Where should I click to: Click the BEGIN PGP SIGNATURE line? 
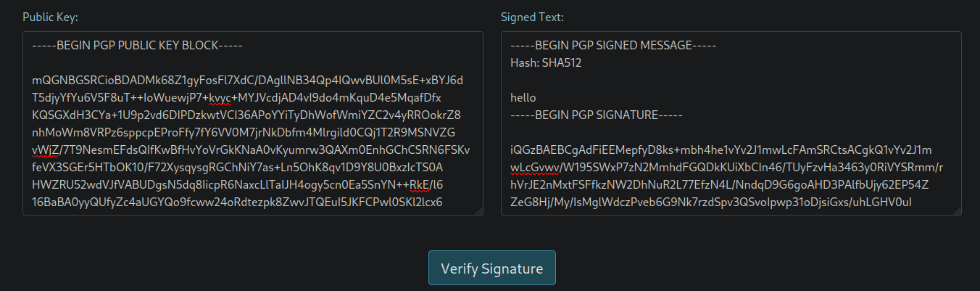pos(597,115)
